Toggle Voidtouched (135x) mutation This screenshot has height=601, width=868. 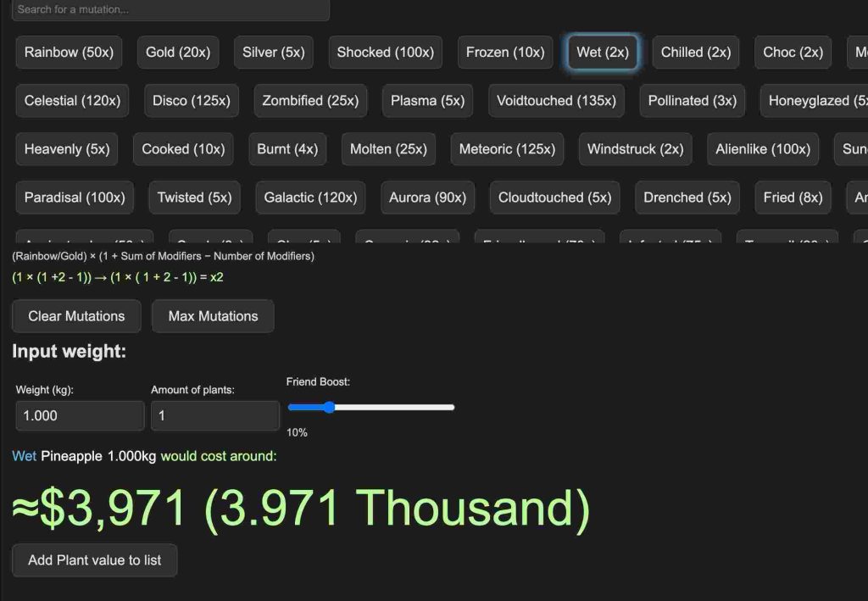pyautogui.click(x=556, y=101)
